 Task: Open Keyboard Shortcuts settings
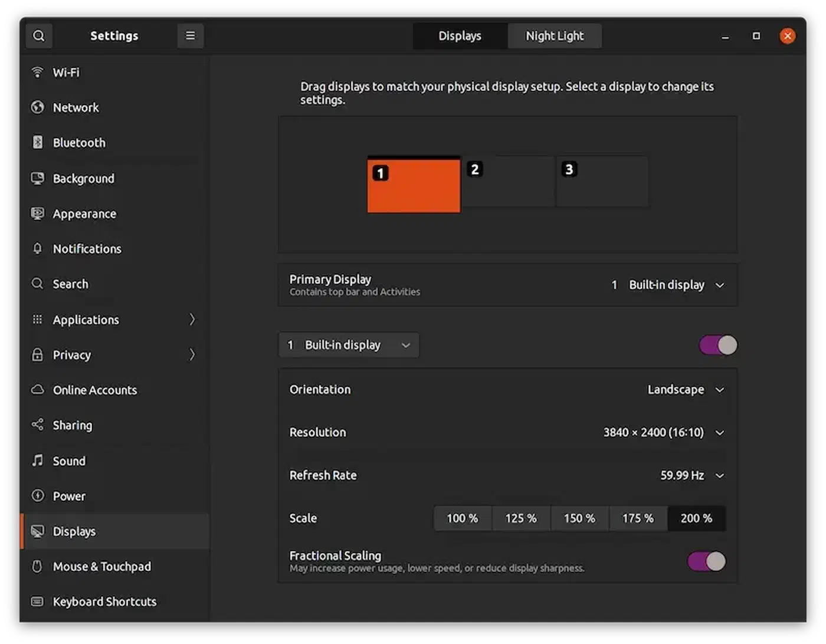(115, 602)
